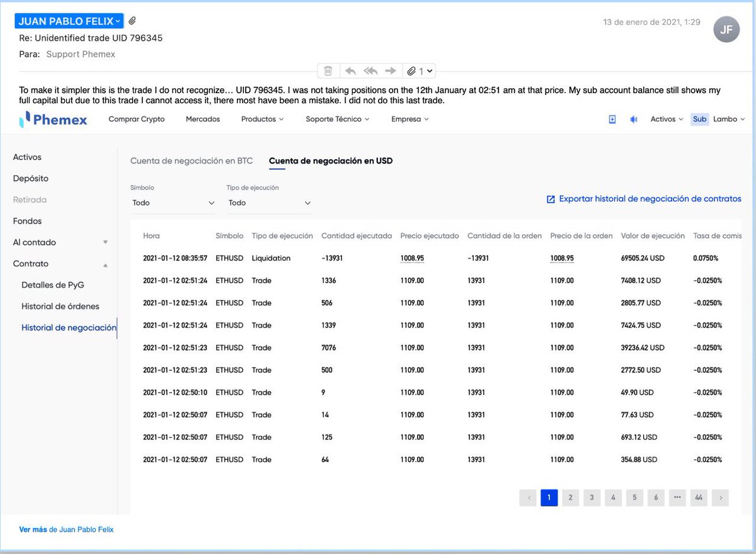
Task: Open Historial de órdenes
Action: tap(60, 307)
